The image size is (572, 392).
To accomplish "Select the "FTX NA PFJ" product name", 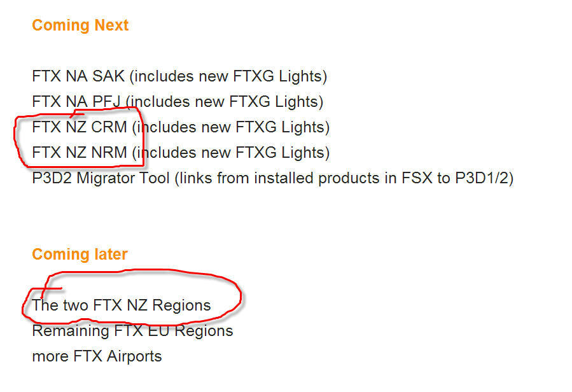I will pos(76,102).
